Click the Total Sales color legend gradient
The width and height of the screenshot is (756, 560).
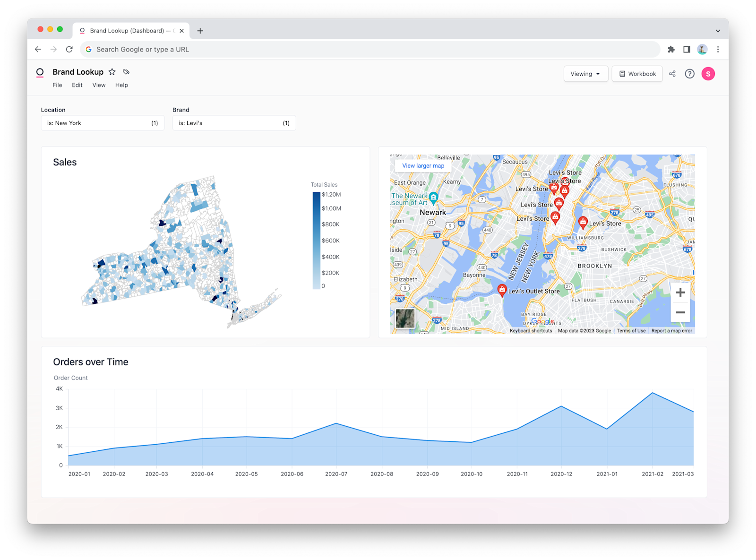pos(316,240)
